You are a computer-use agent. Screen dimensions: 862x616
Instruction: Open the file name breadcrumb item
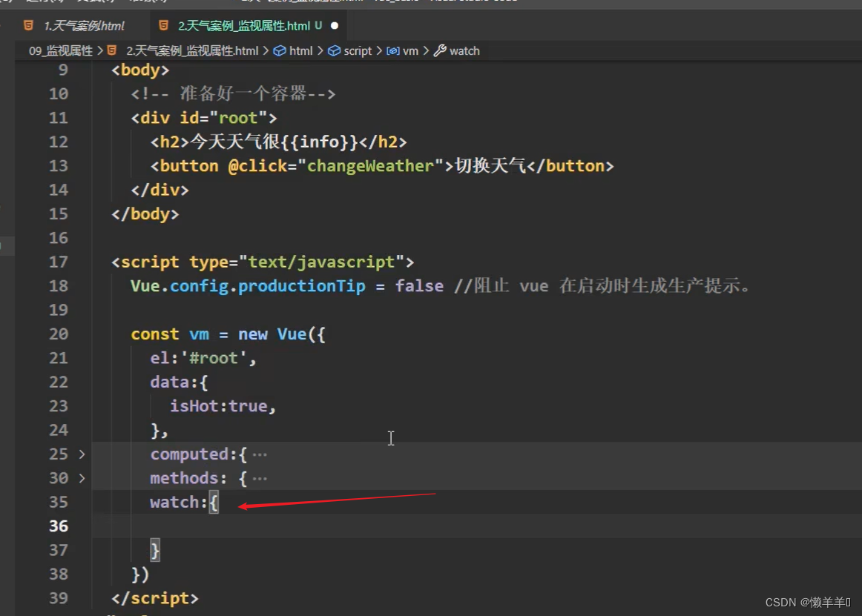191,51
